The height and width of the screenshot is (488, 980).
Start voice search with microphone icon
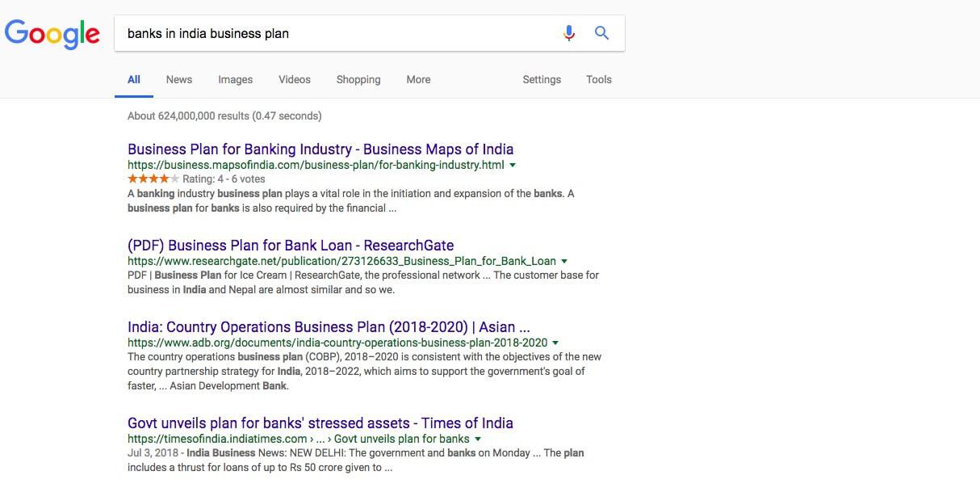click(x=569, y=33)
